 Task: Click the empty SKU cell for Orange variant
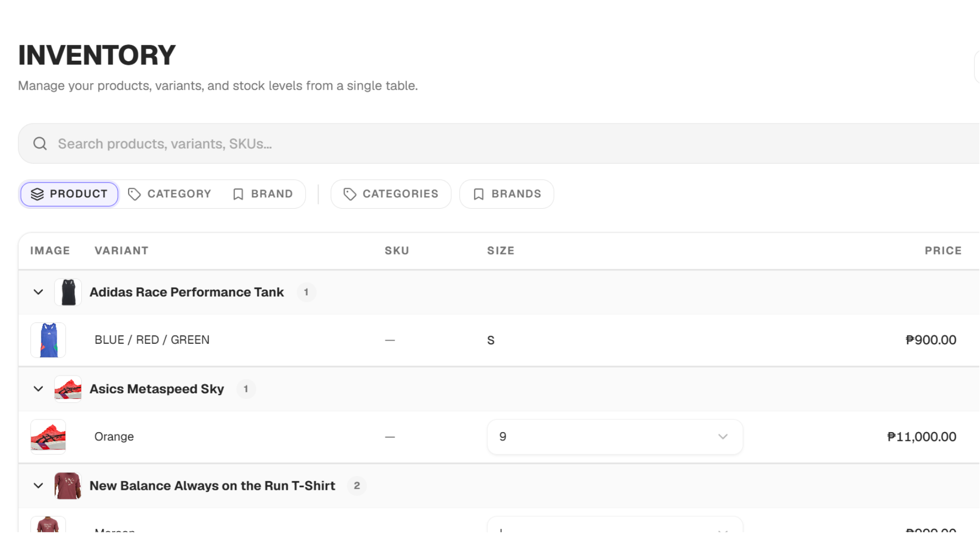(390, 437)
